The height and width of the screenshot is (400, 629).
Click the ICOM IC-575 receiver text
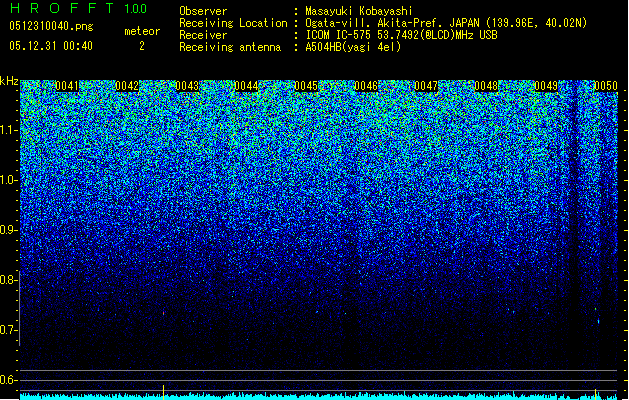tap(401, 35)
